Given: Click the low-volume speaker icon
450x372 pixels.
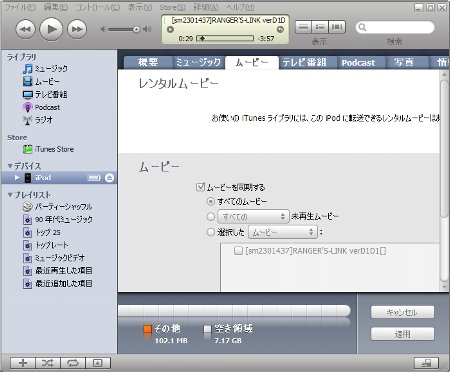Looking at the screenshot, I should 103,30.
